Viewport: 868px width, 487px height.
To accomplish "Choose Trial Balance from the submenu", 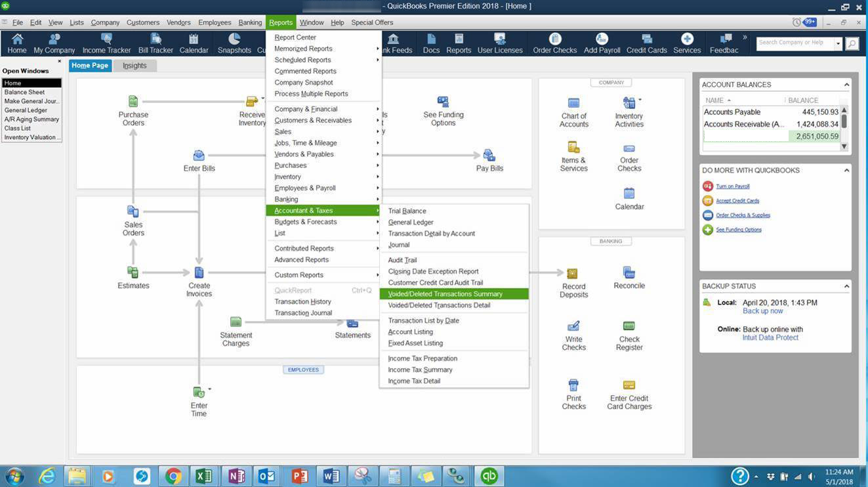I will pyautogui.click(x=454, y=211).
